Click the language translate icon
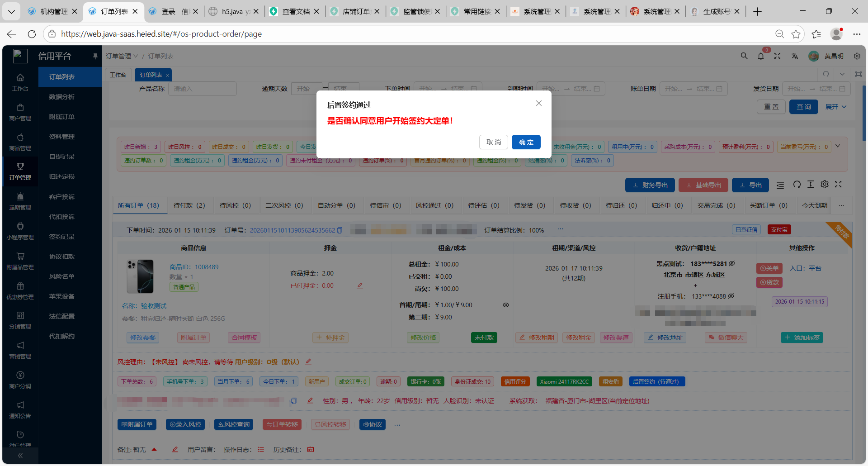This screenshot has width=868, height=466. (794, 56)
